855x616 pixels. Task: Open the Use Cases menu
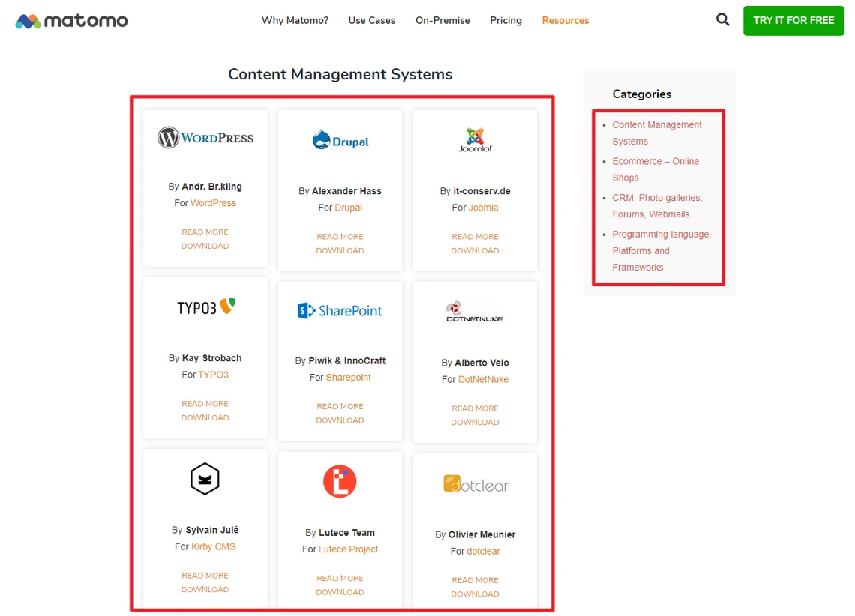coord(371,21)
